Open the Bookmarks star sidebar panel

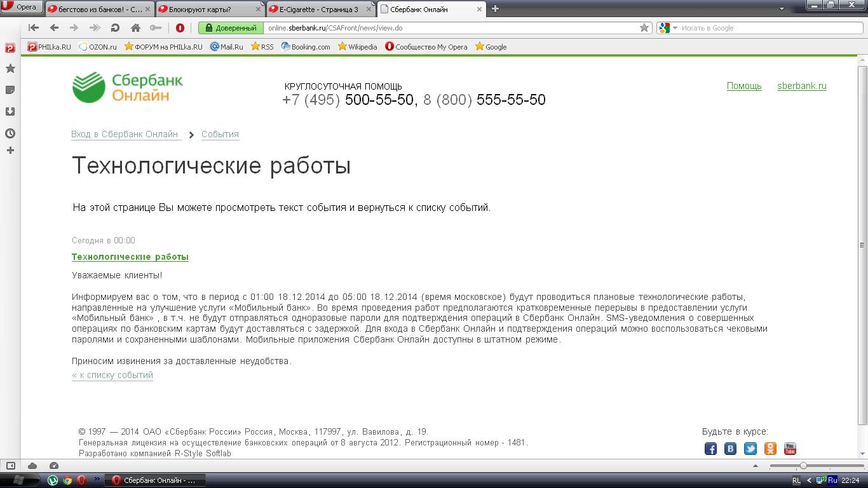click(10, 69)
